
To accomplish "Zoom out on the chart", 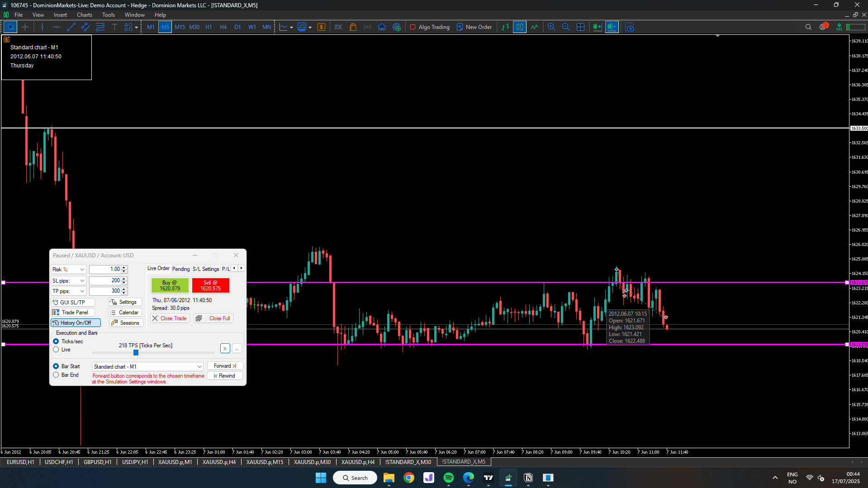I will 566,27.
